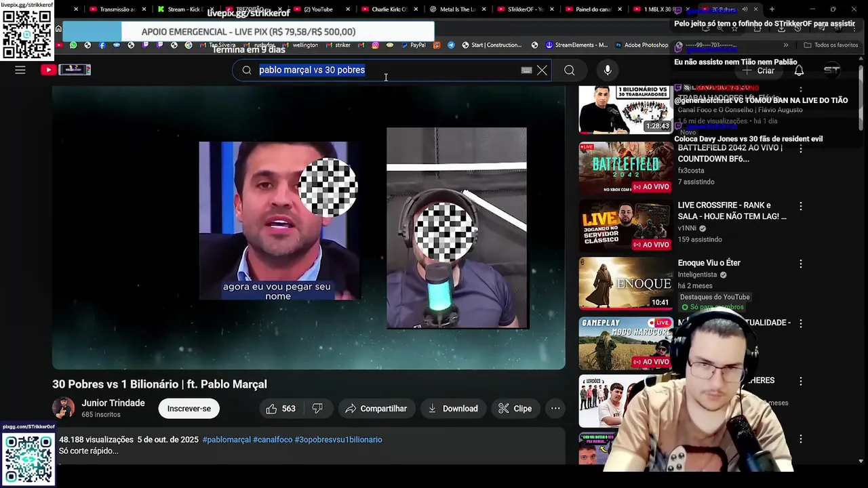Open the #canalfoco hashtag link
This screenshot has width=868, height=488.
[273, 440]
